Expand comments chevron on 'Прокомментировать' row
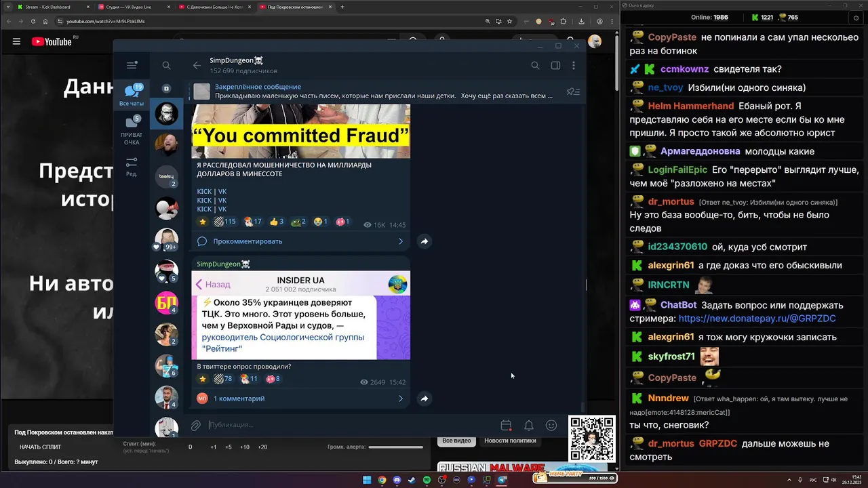 pos(400,241)
